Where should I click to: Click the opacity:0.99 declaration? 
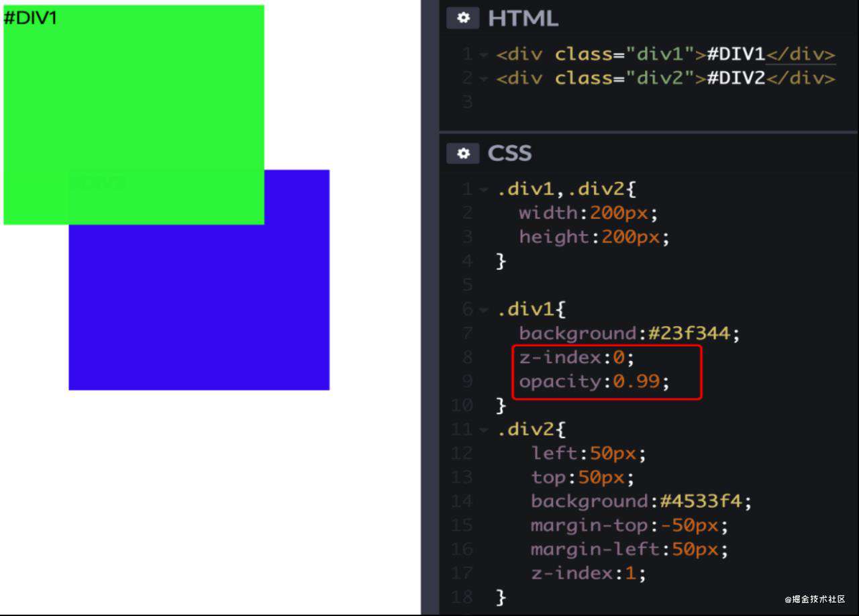click(x=595, y=382)
